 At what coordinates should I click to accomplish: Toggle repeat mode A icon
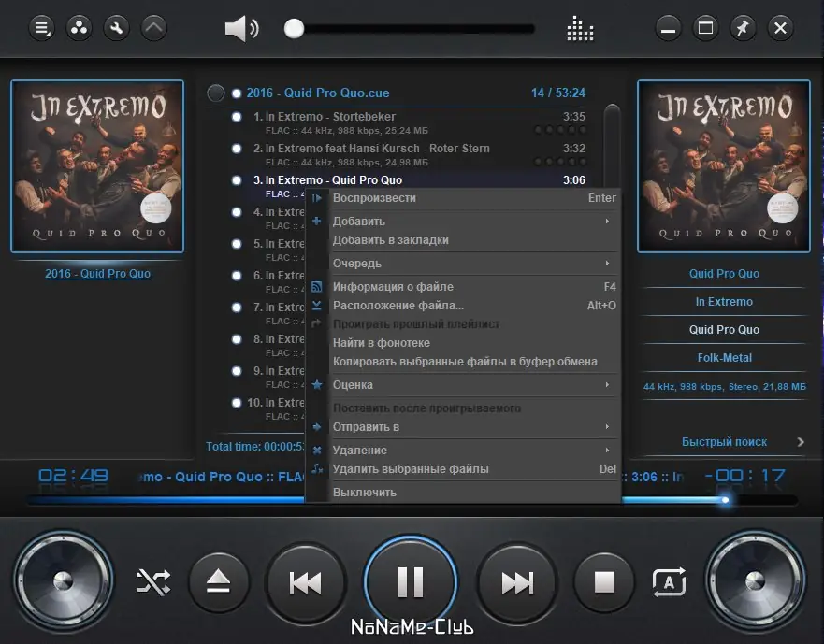(x=669, y=582)
